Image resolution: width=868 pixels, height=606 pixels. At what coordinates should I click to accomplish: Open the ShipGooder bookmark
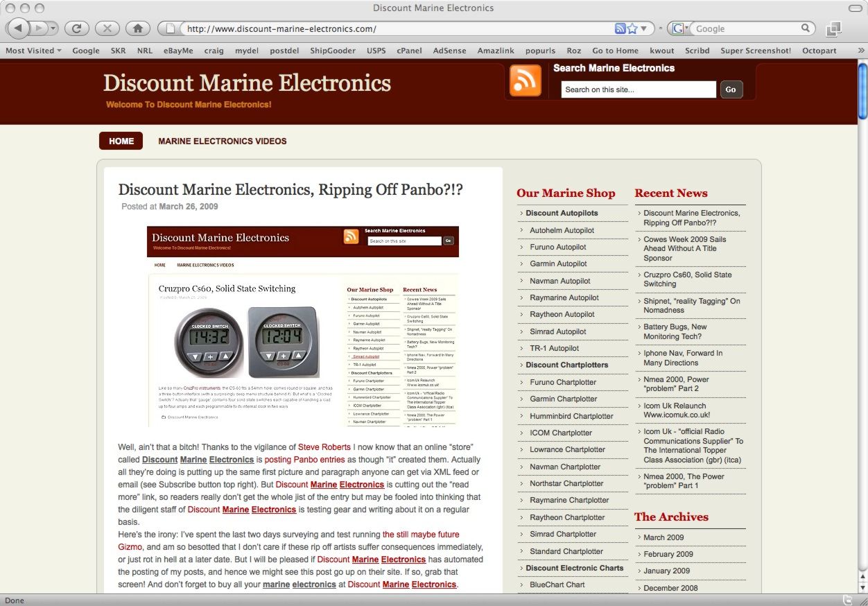point(333,51)
